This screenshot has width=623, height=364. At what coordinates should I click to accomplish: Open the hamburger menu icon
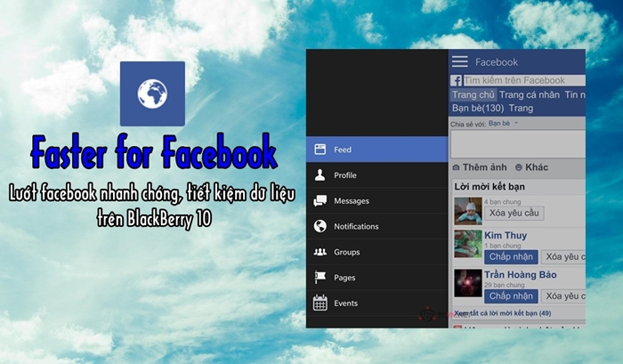pos(460,61)
